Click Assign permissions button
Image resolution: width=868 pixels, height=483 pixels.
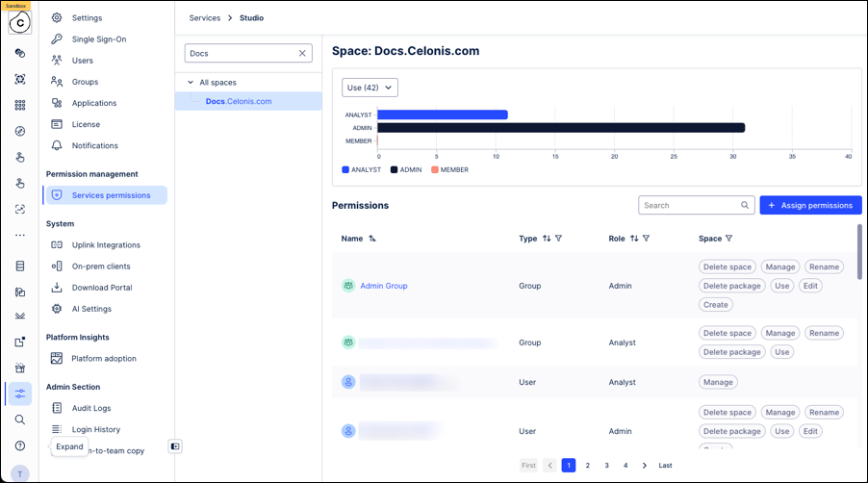pyautogui.click(x=810, y=205)
